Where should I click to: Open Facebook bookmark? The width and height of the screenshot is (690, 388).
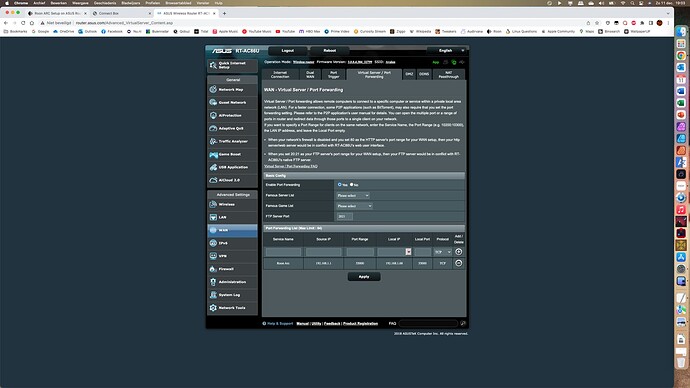coord(112,32)
